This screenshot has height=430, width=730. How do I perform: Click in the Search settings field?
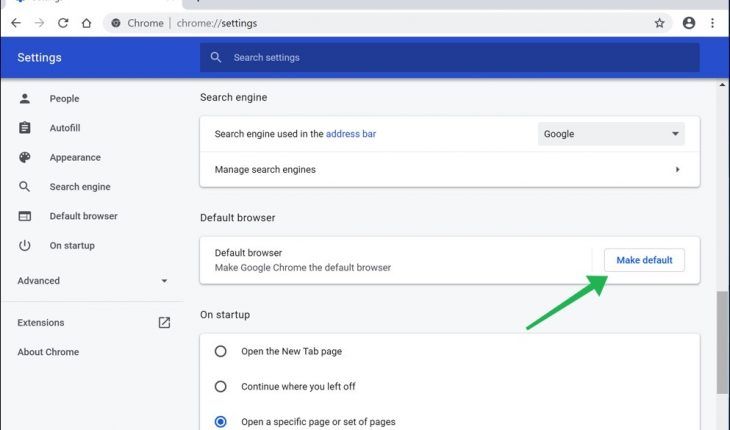449,57
